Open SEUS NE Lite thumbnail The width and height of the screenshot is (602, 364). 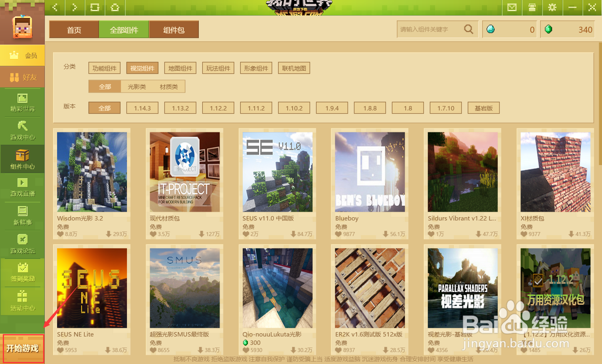92,288
